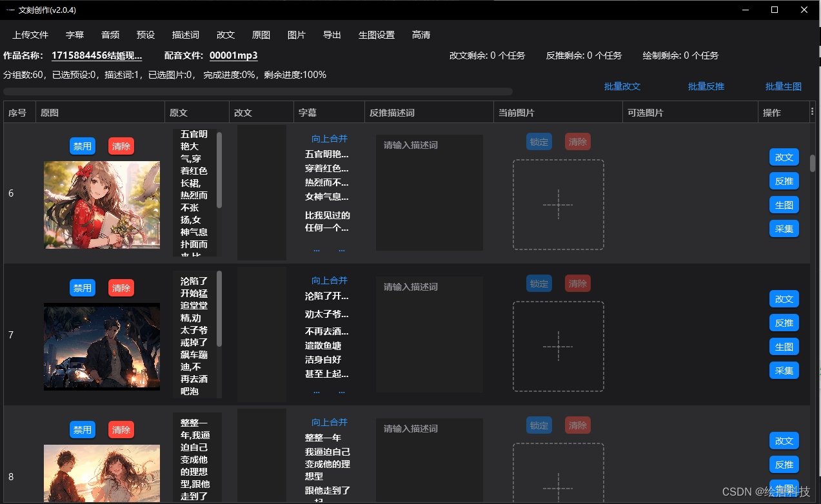821x504 pixels.
Task: Open the 导出 menu
Action: click(332, 35)
